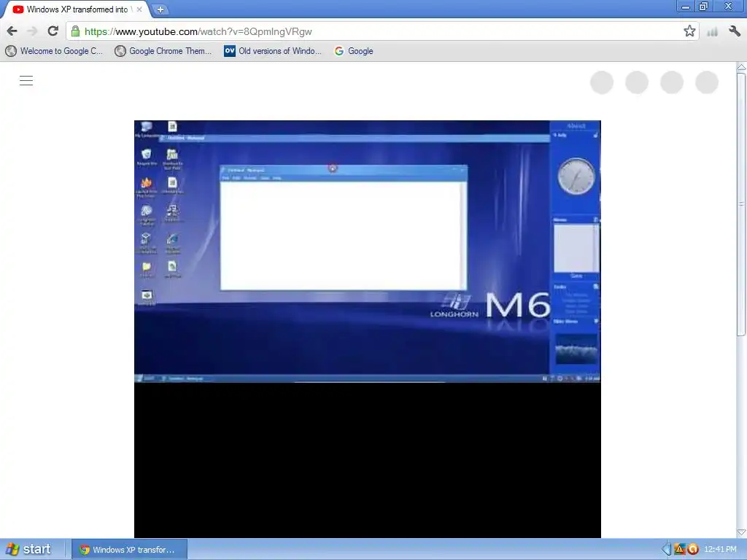Open the Windows XP start menu
The image size is (747, 560).
pos(28,549)
